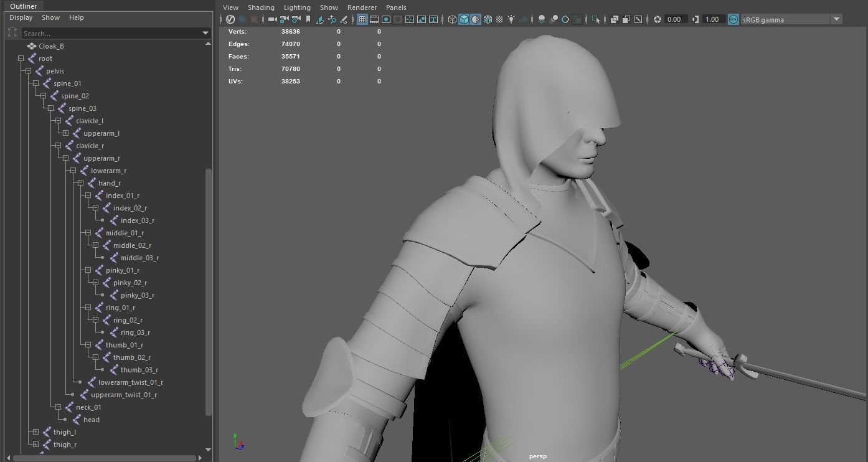
Task: Click the Safe Action icon
Action: point(422,19)
